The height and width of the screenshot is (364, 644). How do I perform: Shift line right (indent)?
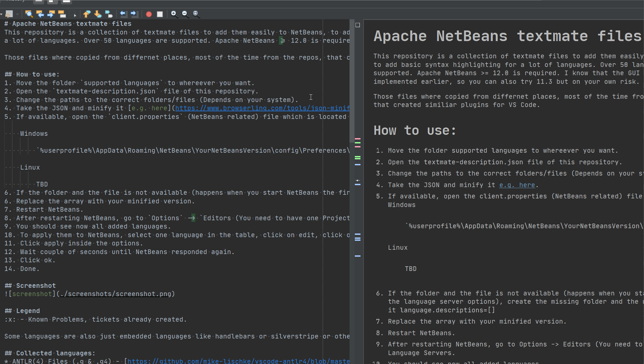135,14
